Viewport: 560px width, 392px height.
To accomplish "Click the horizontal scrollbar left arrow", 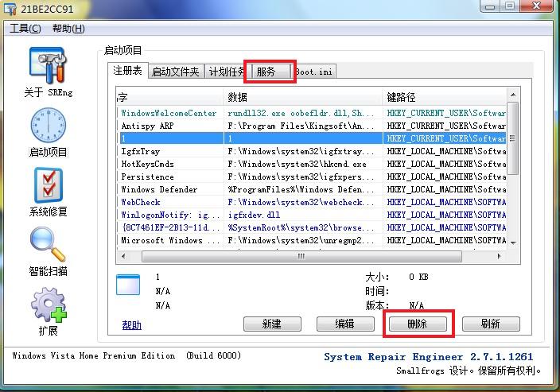I will coord(123,256).
